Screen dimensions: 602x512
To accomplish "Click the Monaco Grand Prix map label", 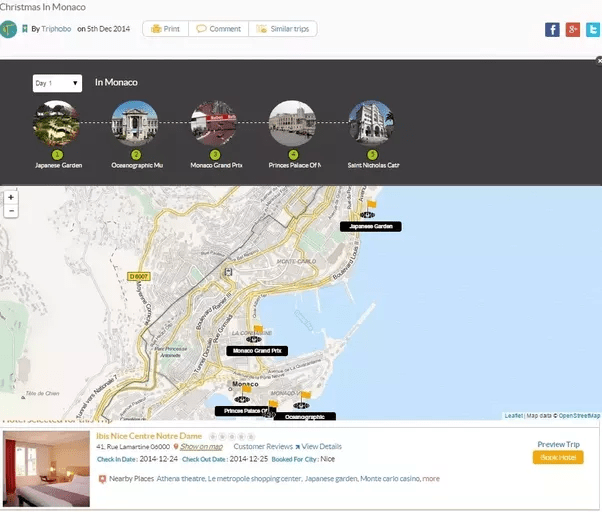I will pyautogui.click(x=257, y=351).
